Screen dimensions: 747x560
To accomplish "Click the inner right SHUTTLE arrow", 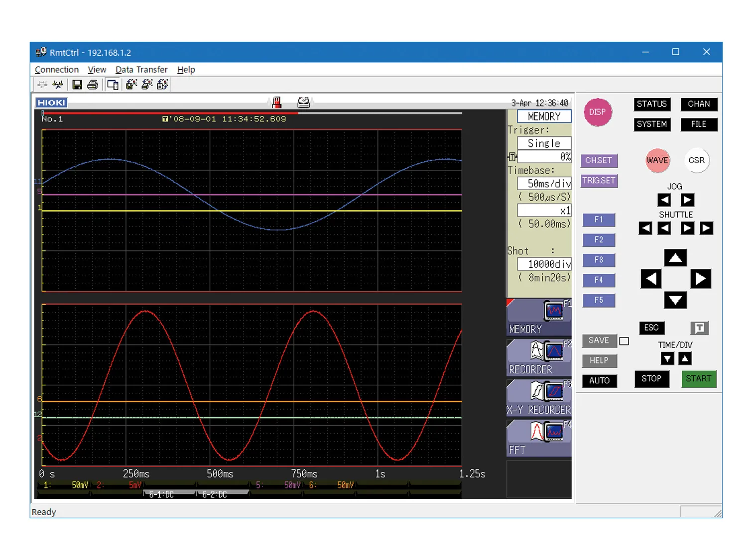I will point(688,228).
